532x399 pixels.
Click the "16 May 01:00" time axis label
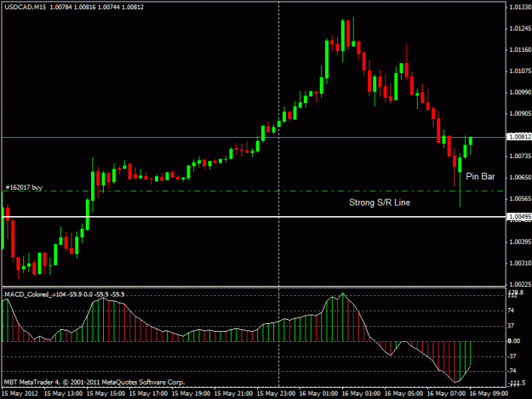click(319, 394)
